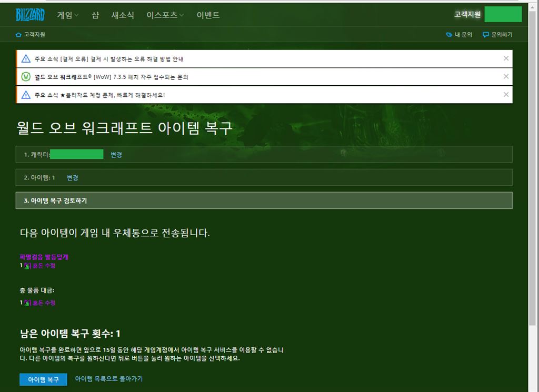Select 이벤트 in the top navigation
The width and height of the screenshot is (539, 392).
click(x=208, y=15)
